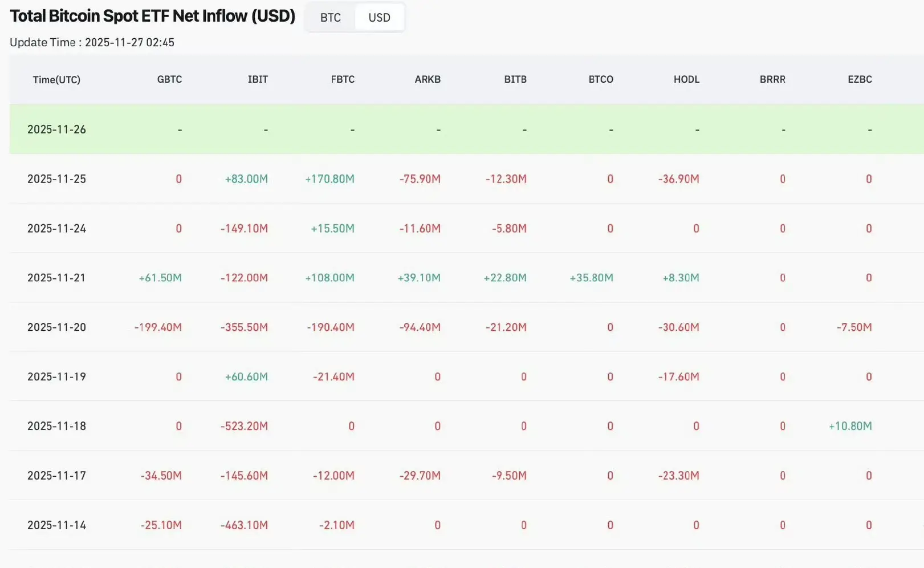Click the -21.20M BITB value
The height and width of the screenshot is (568, 924).
[x=506, y=327]
